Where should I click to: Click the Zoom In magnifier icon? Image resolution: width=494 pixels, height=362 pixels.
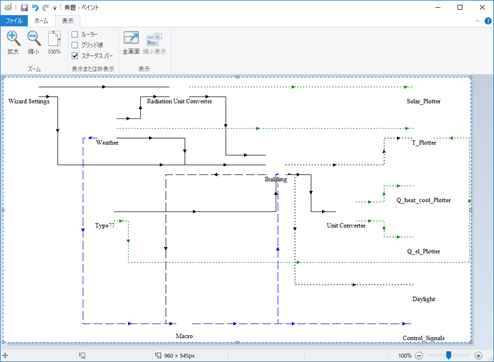(13, 39)
